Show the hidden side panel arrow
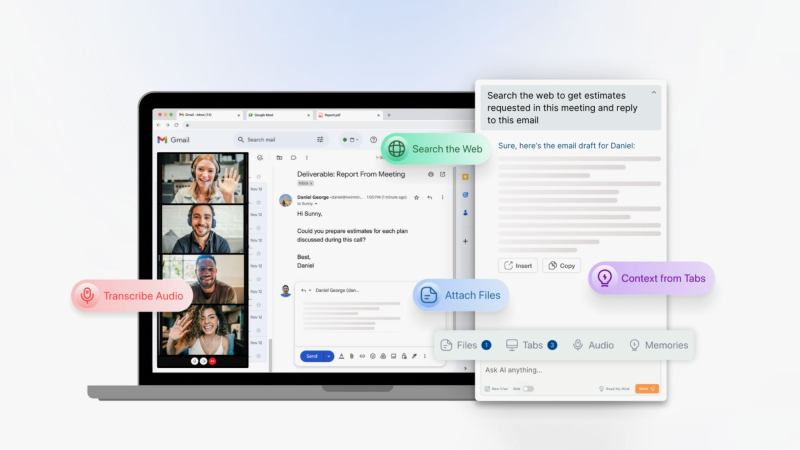The image size is (800, 450). pyautogui.click(x=465, y=368)
